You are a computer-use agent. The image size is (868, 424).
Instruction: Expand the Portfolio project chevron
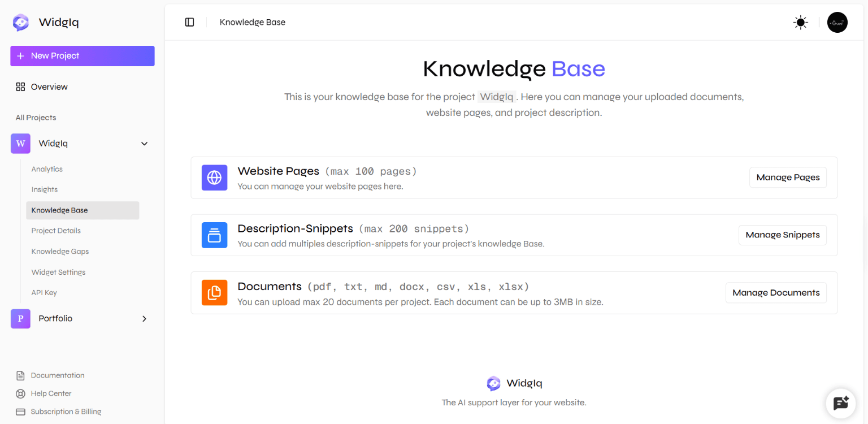[144, 319]
